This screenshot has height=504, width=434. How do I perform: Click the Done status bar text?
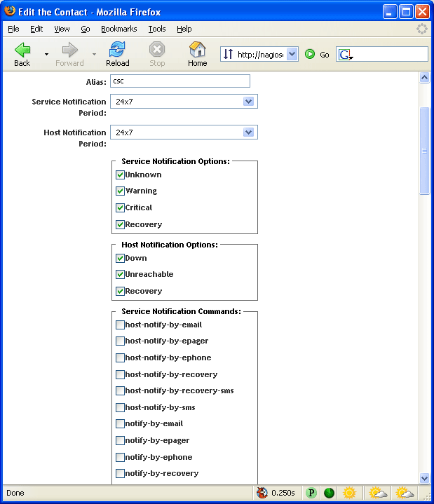(15, 493)
